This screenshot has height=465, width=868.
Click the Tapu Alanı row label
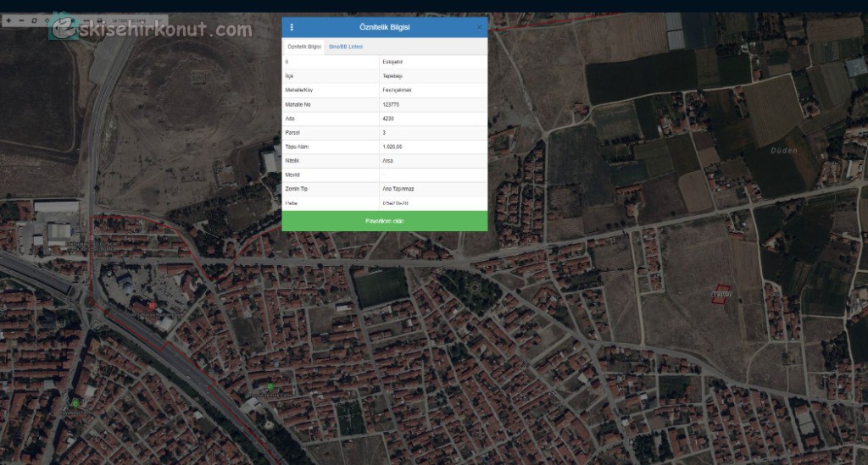297,147
